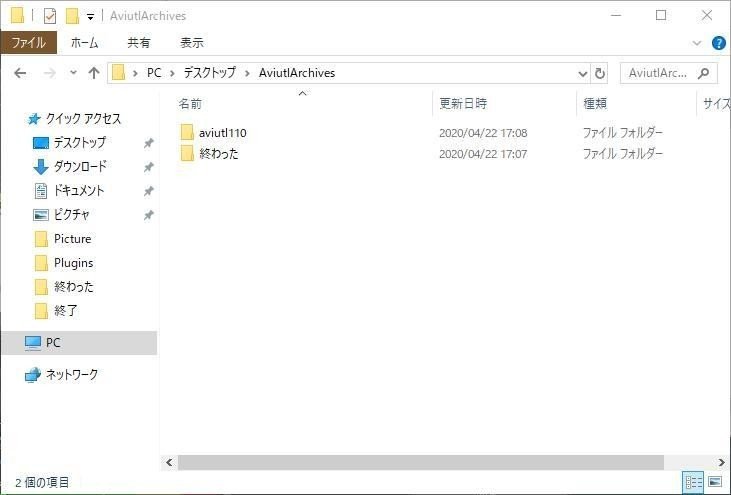731x495 pixels.
Task: Click the folder icon in the title bar
Action: [18, 16]
